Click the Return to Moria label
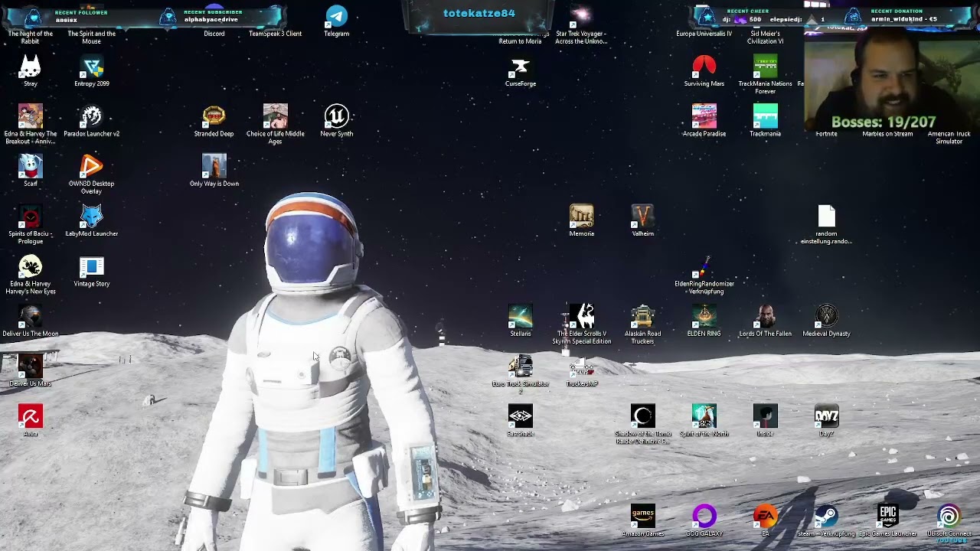 521,41
